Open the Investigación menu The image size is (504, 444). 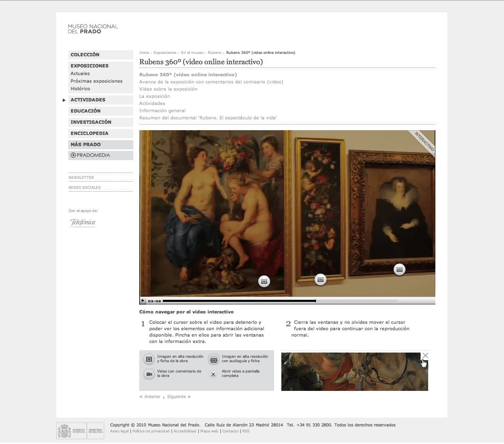tap(101, 122)
